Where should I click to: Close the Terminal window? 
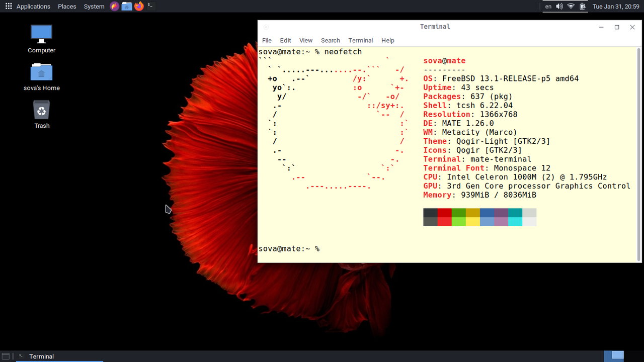(632, 27)
